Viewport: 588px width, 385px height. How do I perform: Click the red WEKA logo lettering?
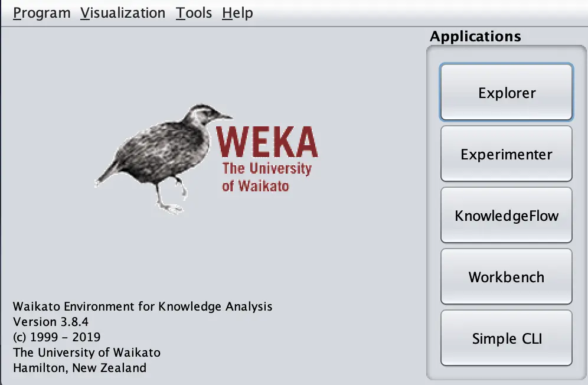pos(267,142)
